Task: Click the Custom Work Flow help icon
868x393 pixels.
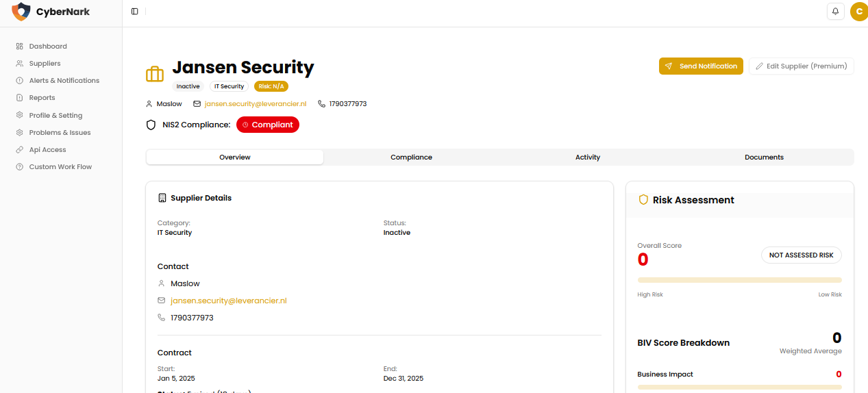Action: click(20, 167)
